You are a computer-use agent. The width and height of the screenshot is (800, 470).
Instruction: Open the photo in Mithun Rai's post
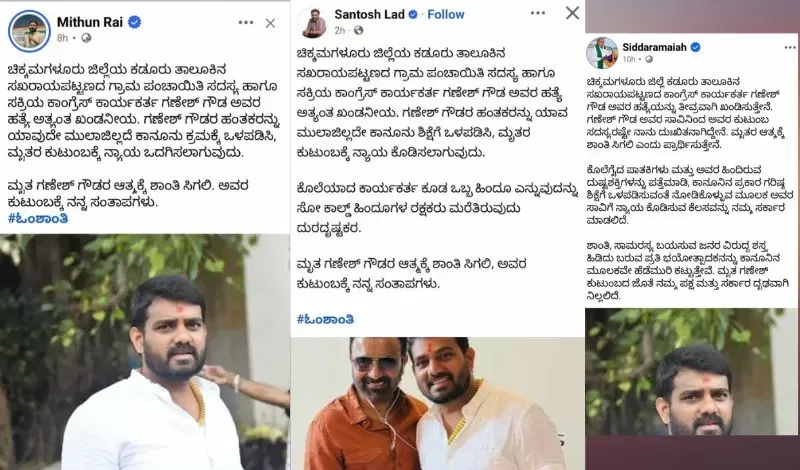click(144, 352)
